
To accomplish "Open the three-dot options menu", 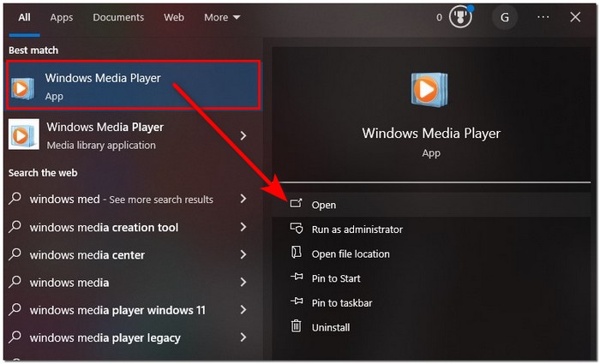I will 543,17.
